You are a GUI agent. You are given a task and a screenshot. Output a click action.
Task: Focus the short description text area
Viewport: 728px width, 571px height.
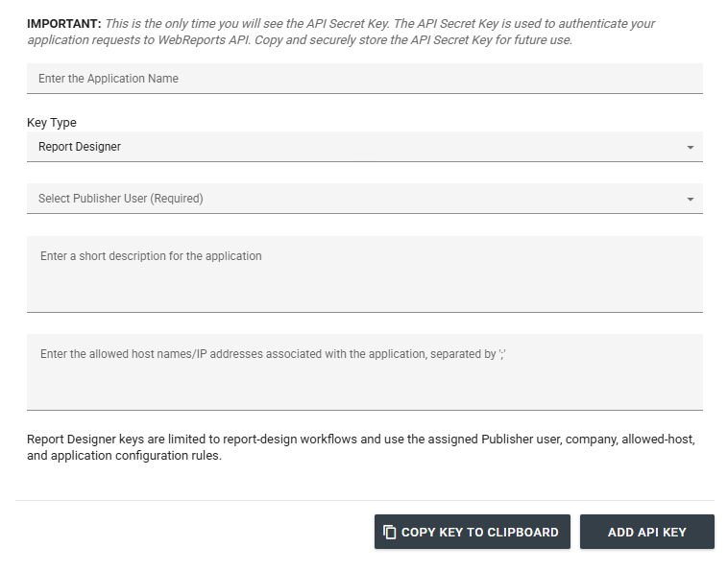(364, 274)
